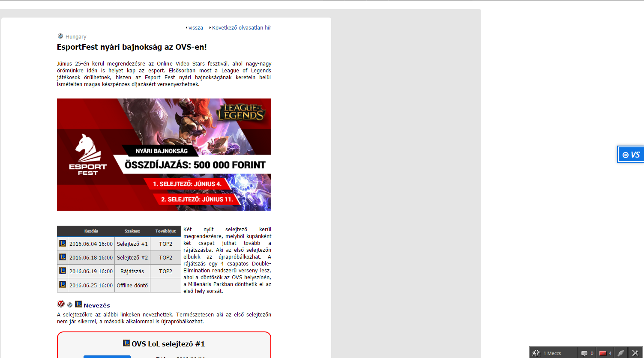Click LoL icon in Offline döntő row
Screen dimensions: 644x358
coord(63,284)
